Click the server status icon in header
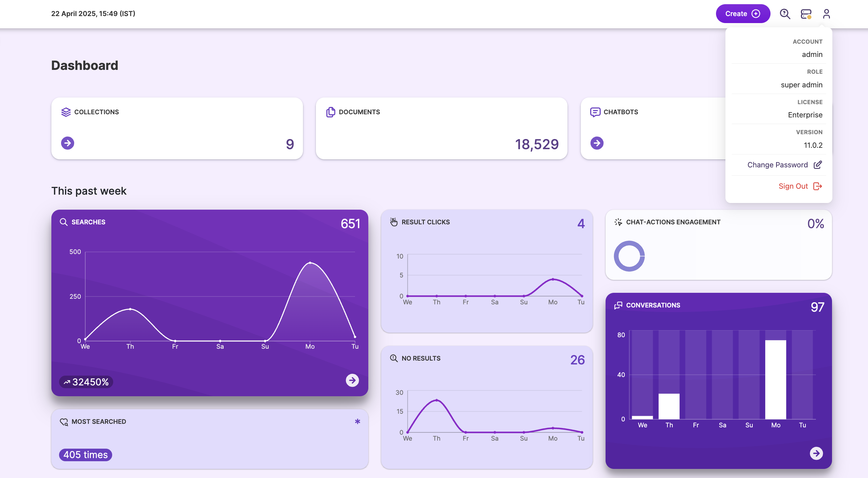The image size is (868, 478). point(806,14)
